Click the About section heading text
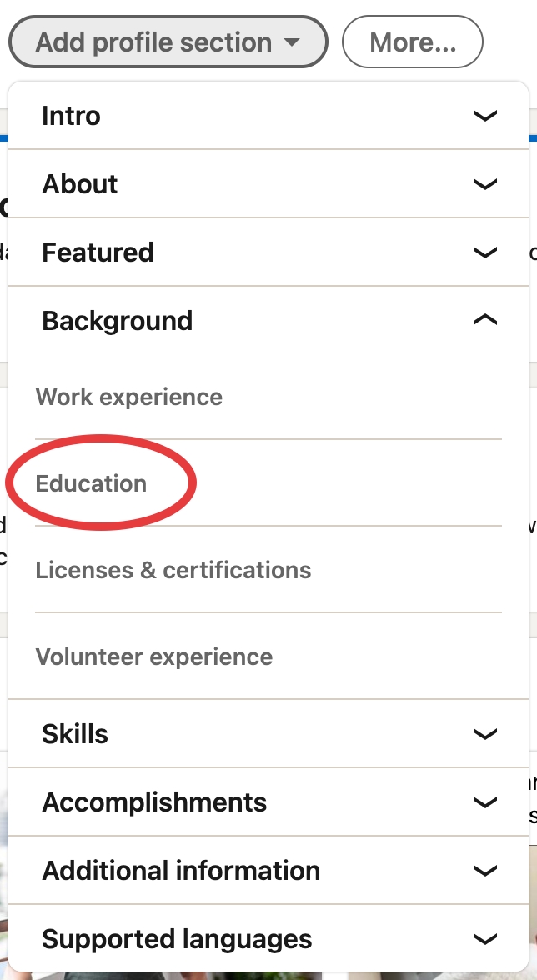 pos(80,184)
